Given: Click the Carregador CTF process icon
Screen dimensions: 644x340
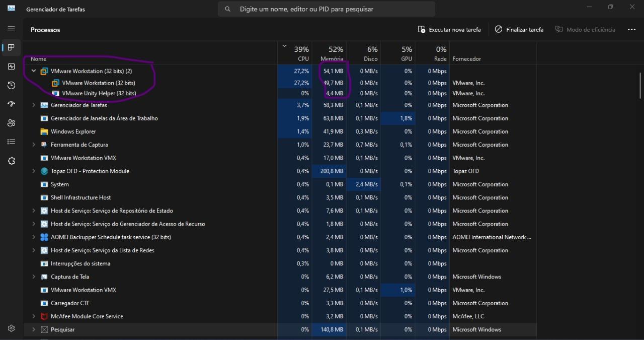Looking at the screenshot, I should coord(44,303).
